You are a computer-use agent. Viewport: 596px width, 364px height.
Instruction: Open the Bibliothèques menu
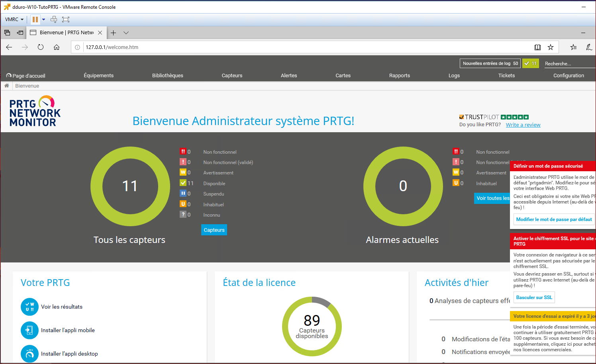[168, 76]
